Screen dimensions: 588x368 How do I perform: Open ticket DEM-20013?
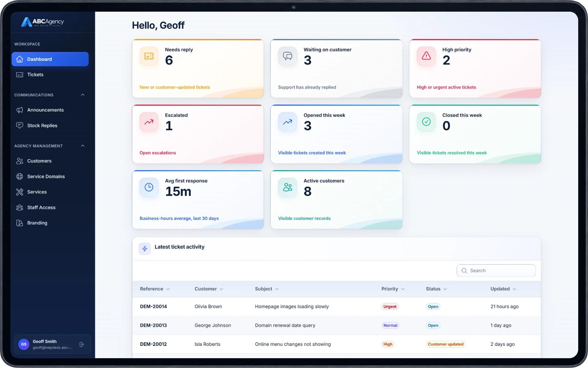click(x=153, y=325)
